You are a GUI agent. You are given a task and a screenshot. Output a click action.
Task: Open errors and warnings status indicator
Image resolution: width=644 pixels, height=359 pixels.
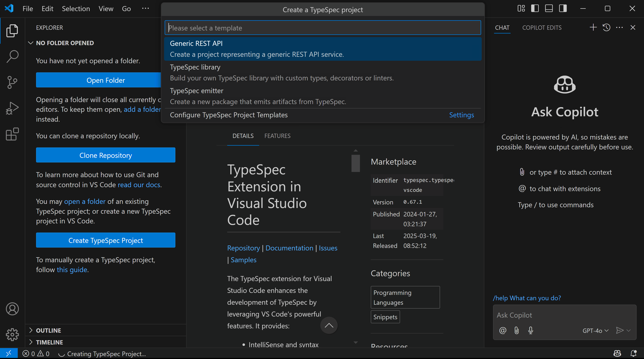(x=36, y=353)
